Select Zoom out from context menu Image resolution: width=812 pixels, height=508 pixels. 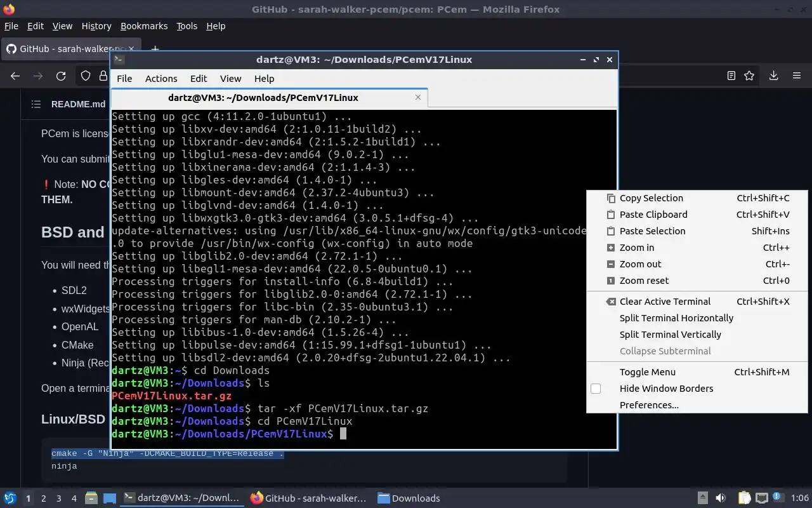coord(697,264)
